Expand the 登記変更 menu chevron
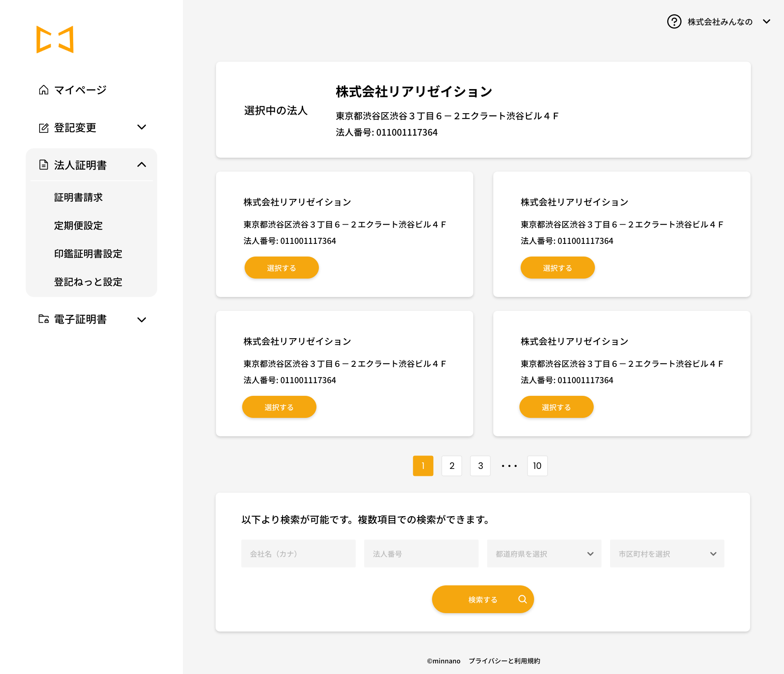The height and width of the screenshot is (674, 784). tap(142, 127)
